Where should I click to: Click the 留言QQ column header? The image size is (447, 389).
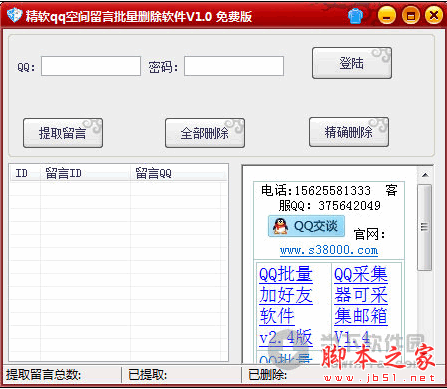point(175,173)
